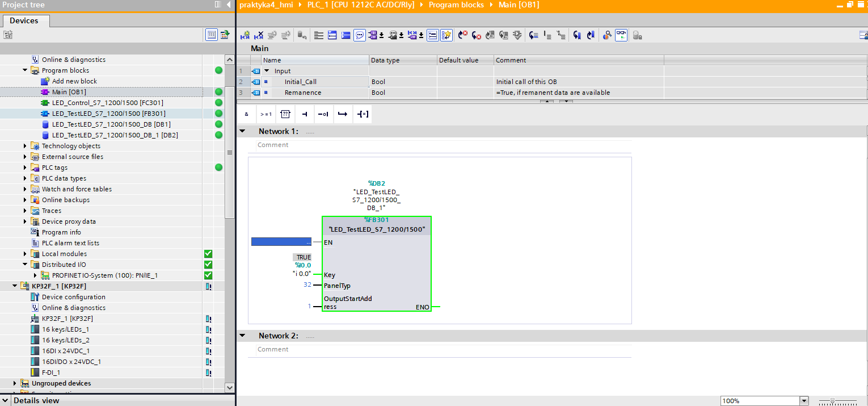Click the Delete network toolbar icon

(x=259, y=35)
